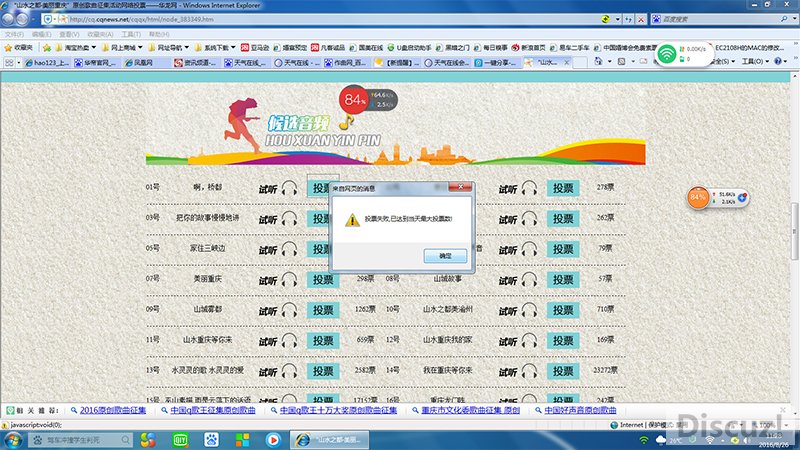Open the quick tabs grid button
Screen dimensions: 800x450
[x=9, y=62]
